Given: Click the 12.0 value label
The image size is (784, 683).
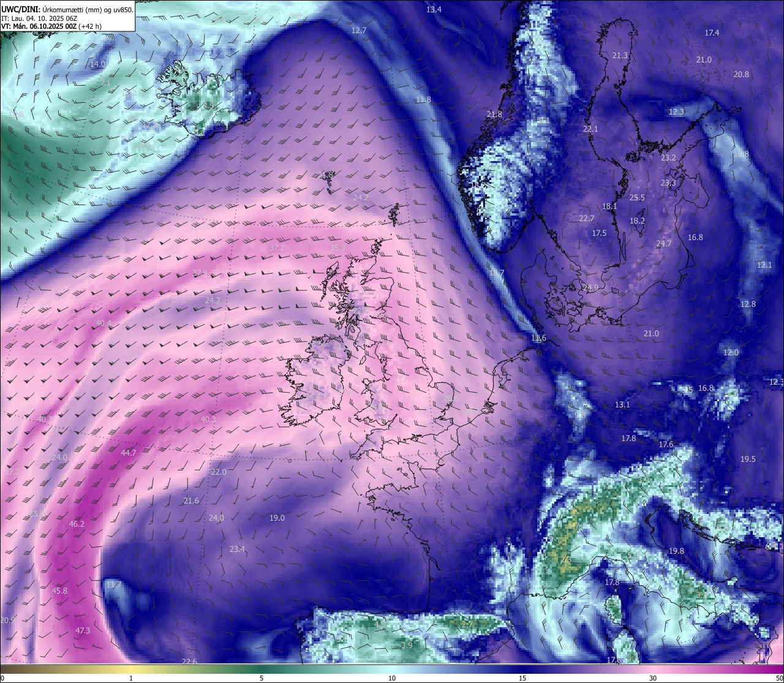Looking at the screenshot, I should click(x=731, y=352).
